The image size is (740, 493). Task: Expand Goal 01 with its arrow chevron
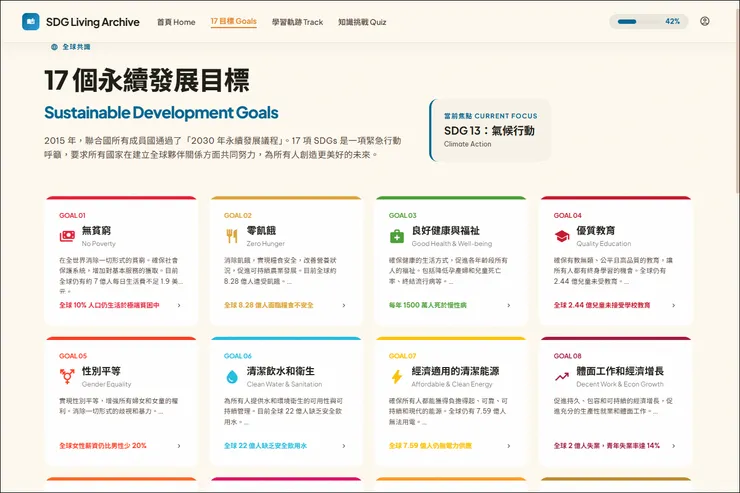point(179,305)
